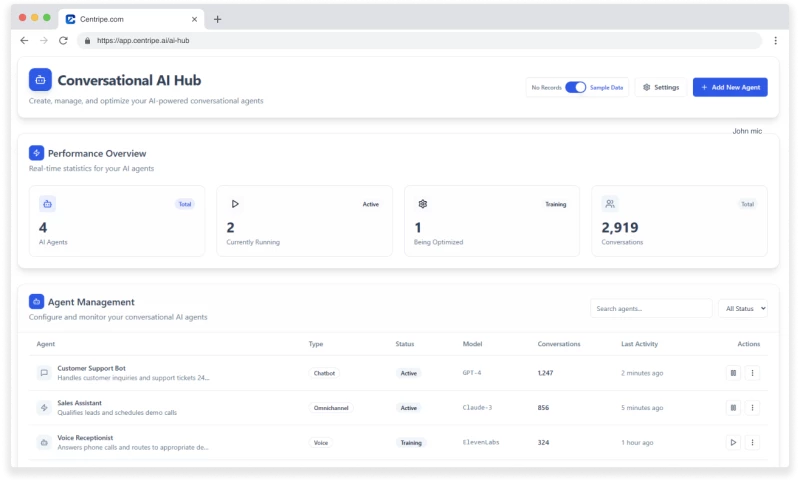Click the play icon in Currently Running card
Viewport: 800px width, 480px height.
[235, 204]
